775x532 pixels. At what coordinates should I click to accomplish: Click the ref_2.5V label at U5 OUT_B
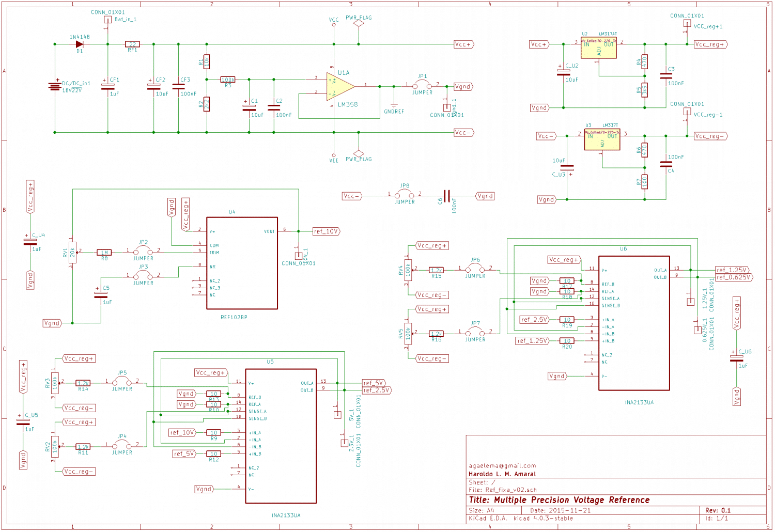point(377,390)
